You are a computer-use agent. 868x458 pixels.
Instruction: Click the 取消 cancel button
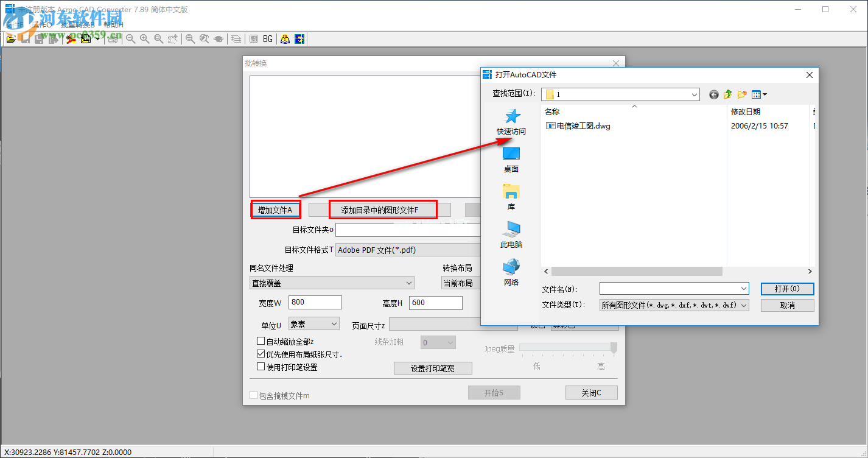787,305
